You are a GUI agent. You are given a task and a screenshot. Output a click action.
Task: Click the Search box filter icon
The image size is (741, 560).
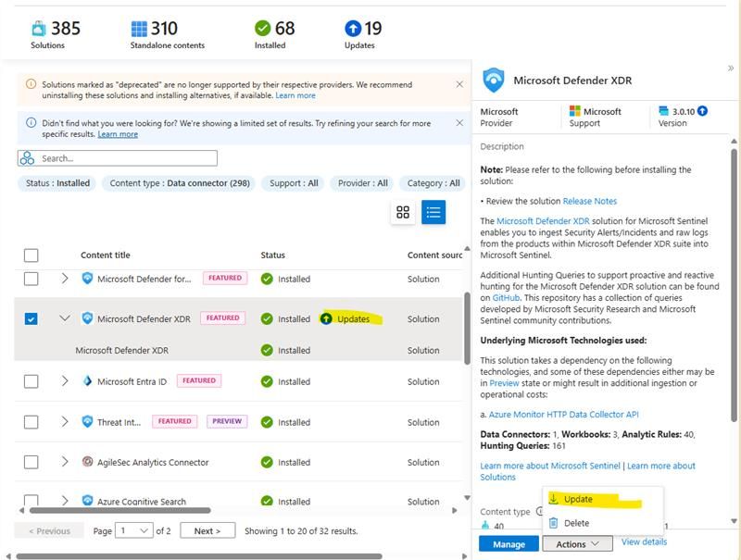coord(27,158)
